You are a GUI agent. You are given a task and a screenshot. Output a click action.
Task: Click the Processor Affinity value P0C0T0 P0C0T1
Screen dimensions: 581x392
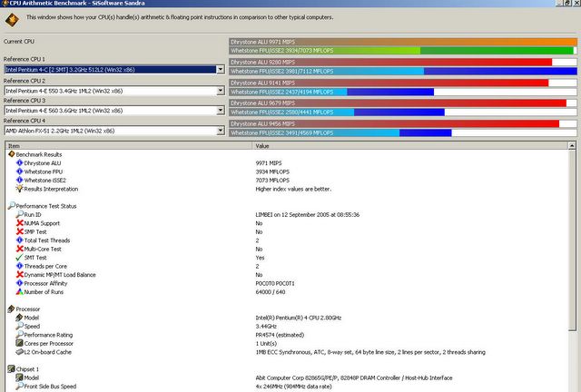[275, 283]
